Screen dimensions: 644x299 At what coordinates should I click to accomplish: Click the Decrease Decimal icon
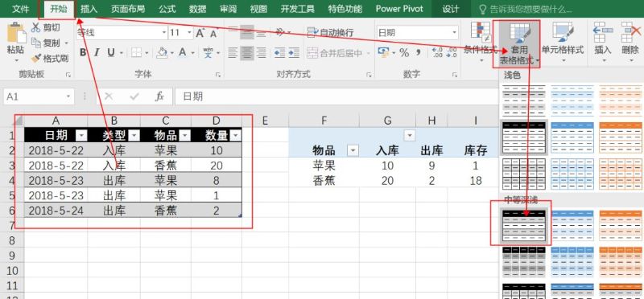click(x=452, y=52)
